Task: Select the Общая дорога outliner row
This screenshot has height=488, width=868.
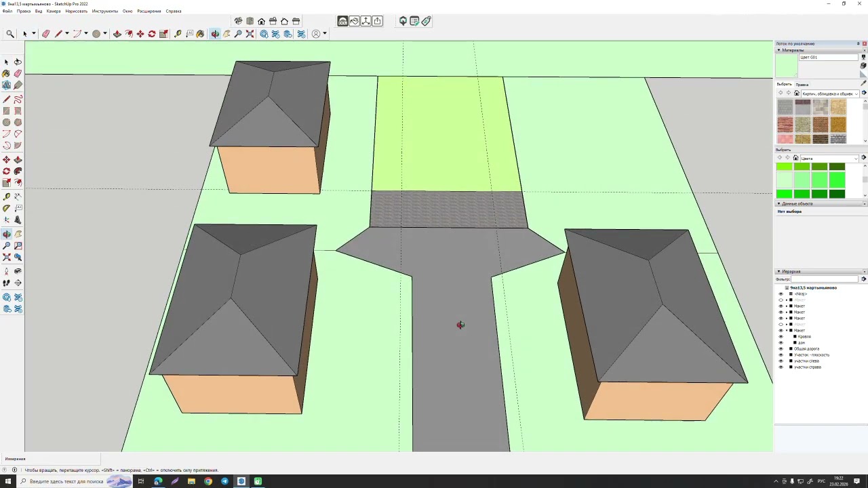Action: coord(806,349)
